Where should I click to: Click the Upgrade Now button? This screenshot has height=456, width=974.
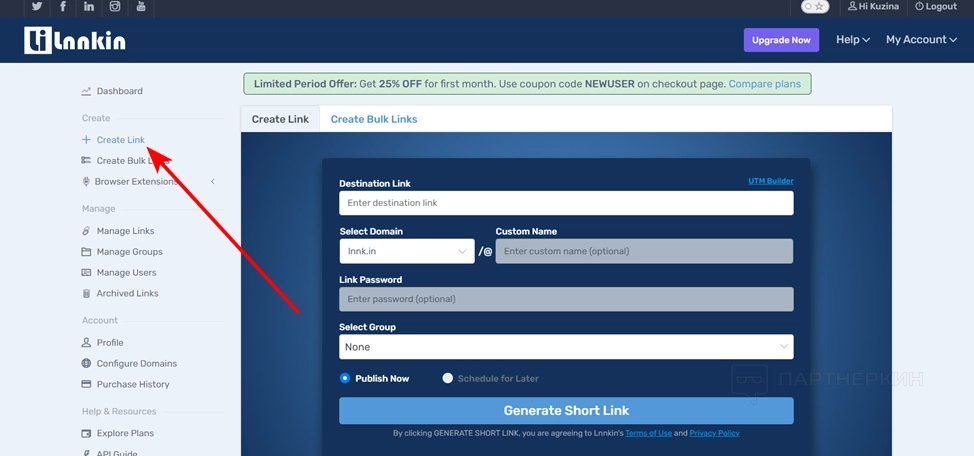(x=781, y=40)
